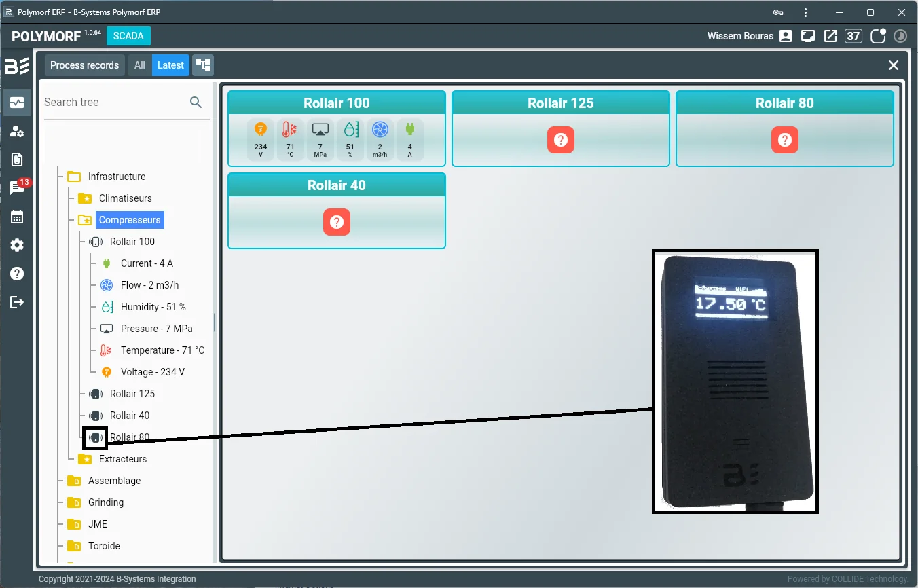Viewport: 918px width, 588px height.
Task: Click the screen display icon in header
Action: 808,36
